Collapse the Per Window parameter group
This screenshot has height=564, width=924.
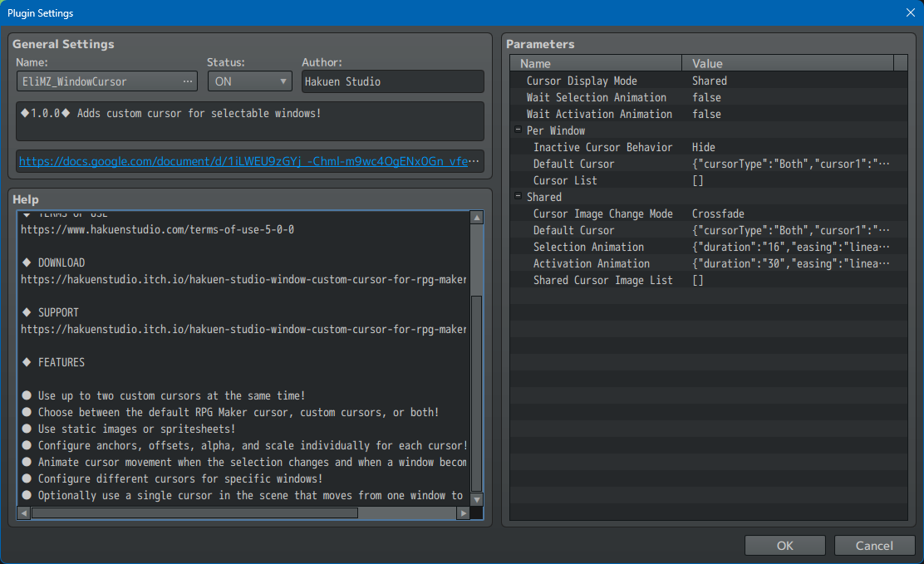pyautogui.click(x=518, y=130)
